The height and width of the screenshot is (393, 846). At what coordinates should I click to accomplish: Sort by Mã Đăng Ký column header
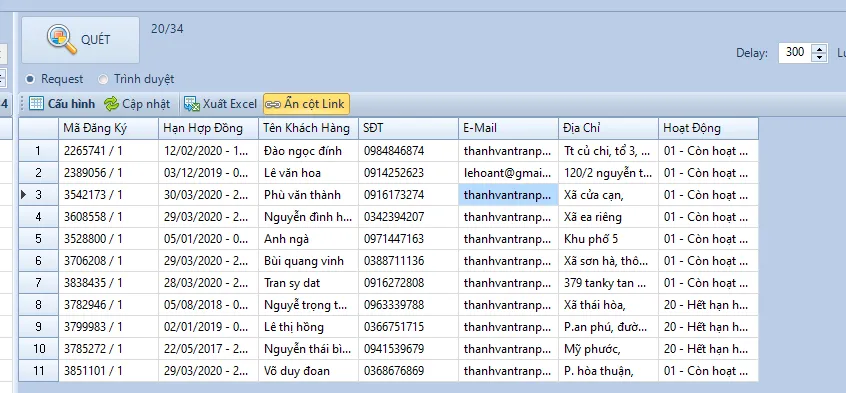pos(108,128)
